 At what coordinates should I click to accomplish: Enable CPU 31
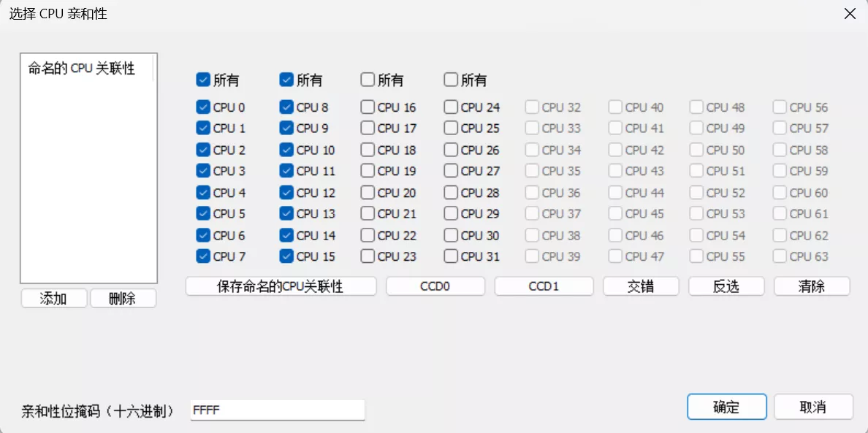click(451, 256)
